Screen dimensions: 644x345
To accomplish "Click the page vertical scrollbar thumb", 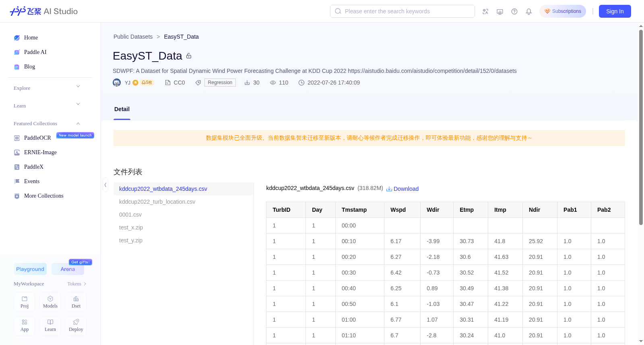I will pos(641,127).
